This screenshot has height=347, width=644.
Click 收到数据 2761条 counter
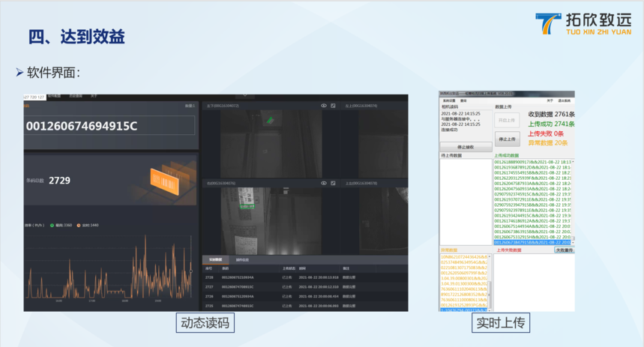tap(551, 114)
